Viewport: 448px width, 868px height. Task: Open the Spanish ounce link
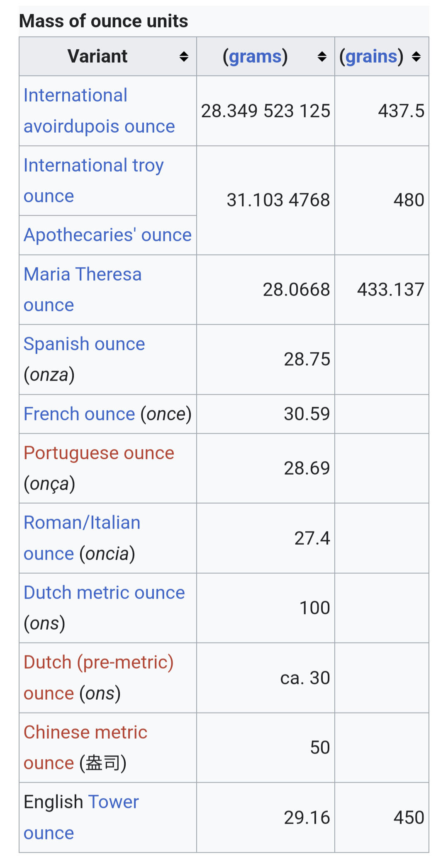pos(84,344)
